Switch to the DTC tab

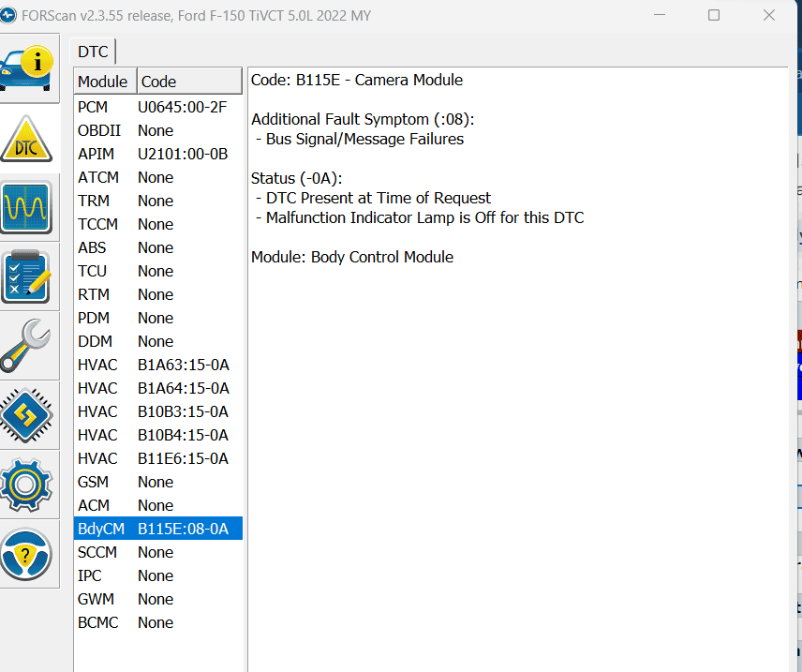coord(93,52)
